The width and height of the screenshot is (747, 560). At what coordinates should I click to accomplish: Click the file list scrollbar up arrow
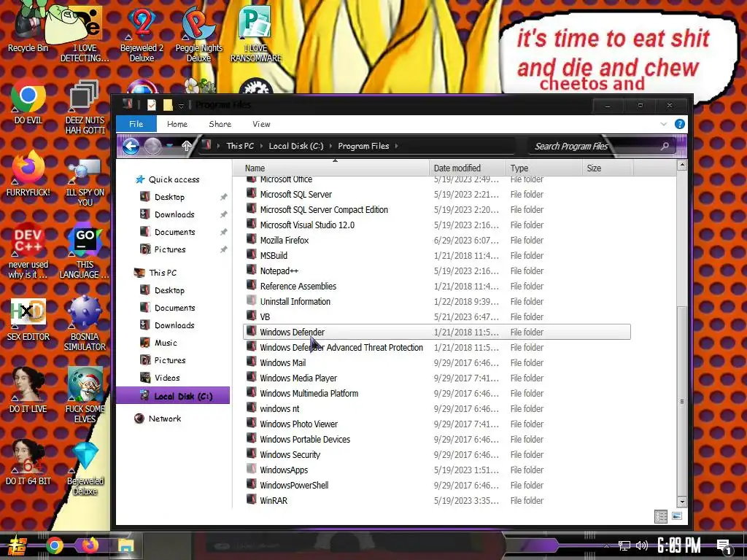click(682, 166)
